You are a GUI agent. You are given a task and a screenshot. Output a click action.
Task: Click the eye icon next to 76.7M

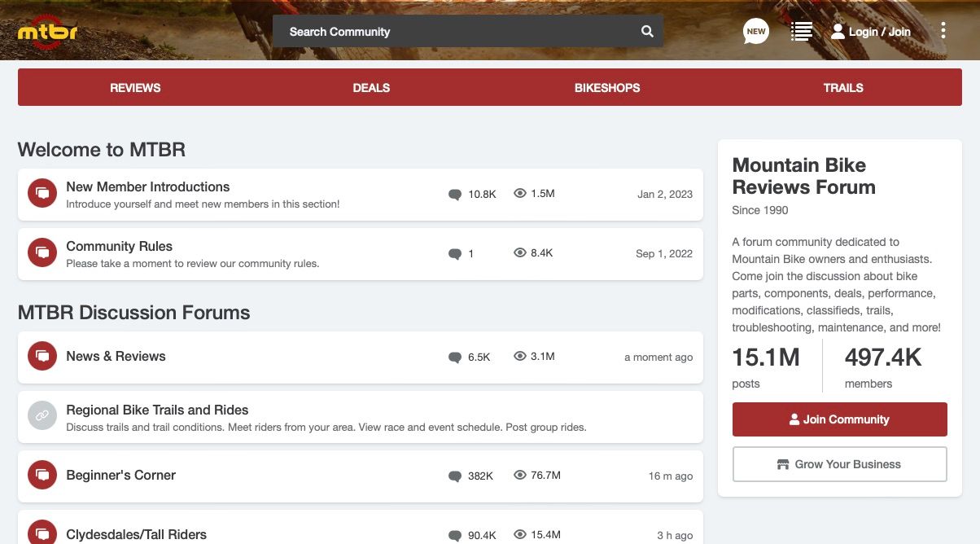click(520, 476)
